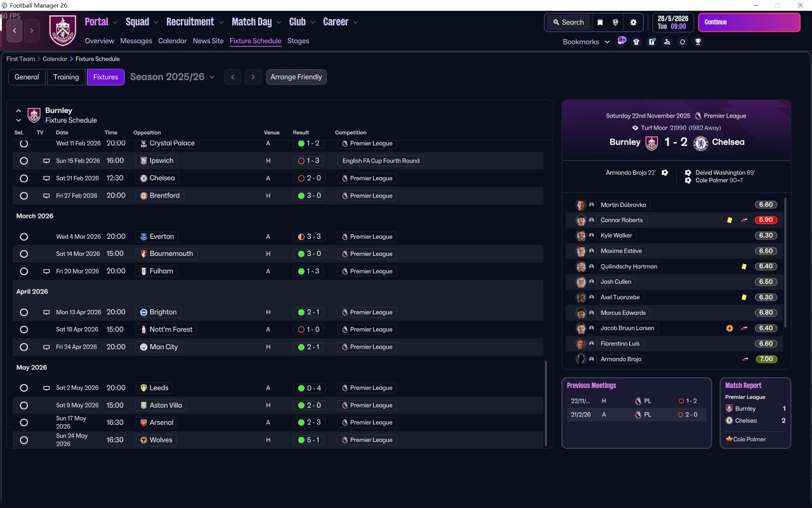Open the bookmark icon beside Search
This screenshot has width=812, height=508.
coord(600,22)
